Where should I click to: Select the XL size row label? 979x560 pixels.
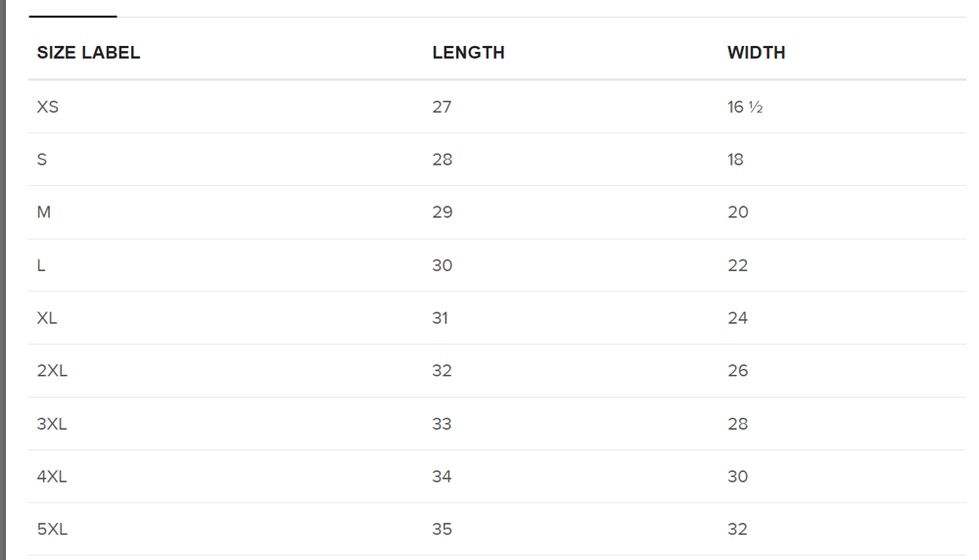pos(47,318)
